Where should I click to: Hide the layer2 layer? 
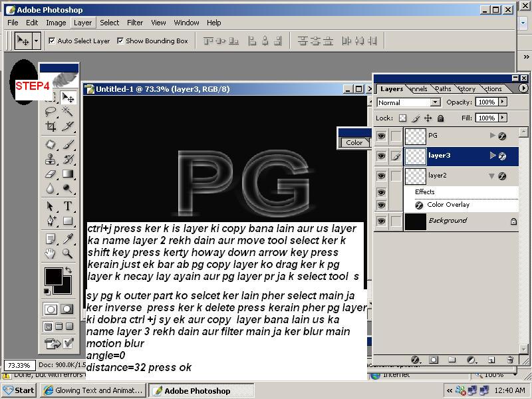(x=381, y=176)
